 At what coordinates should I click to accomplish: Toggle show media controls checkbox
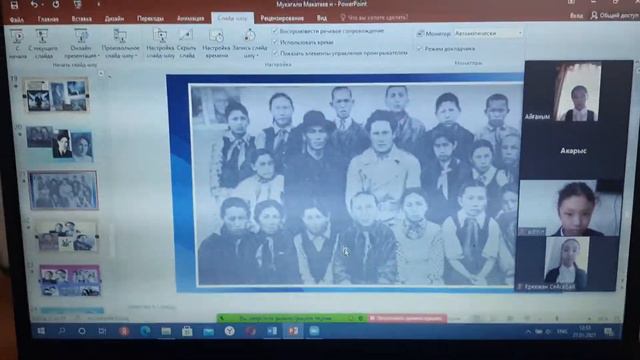coord(276,53)
